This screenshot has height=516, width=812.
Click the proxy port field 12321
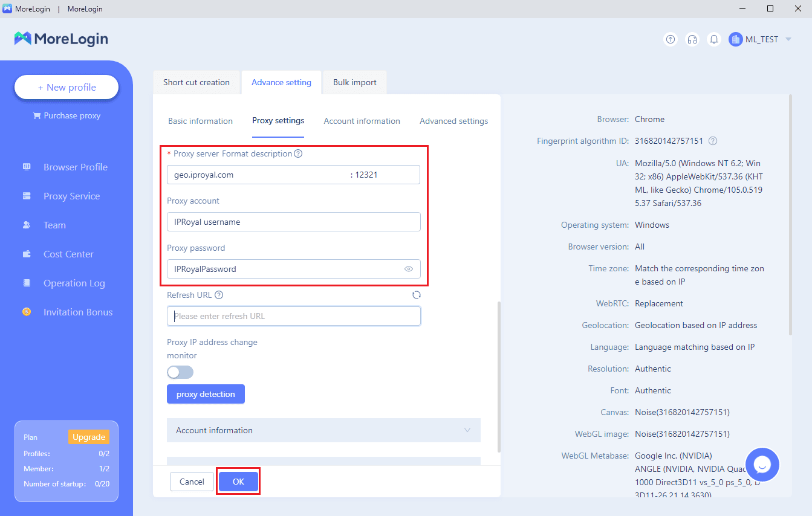pos(385,175)
